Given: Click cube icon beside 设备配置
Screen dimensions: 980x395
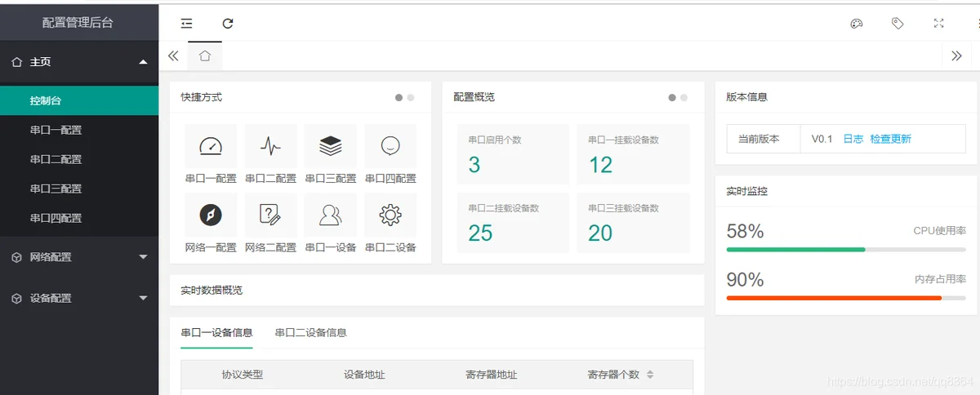Looking at the screenshot, I should pyautogui.click(x=16, y=299).
